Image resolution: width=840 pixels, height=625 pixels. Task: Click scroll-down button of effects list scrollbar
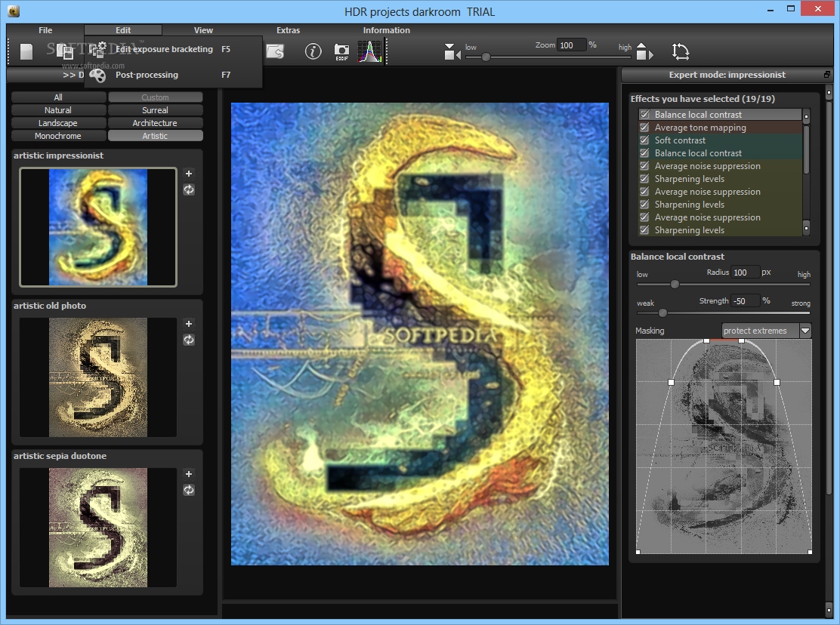pos(806,229)
